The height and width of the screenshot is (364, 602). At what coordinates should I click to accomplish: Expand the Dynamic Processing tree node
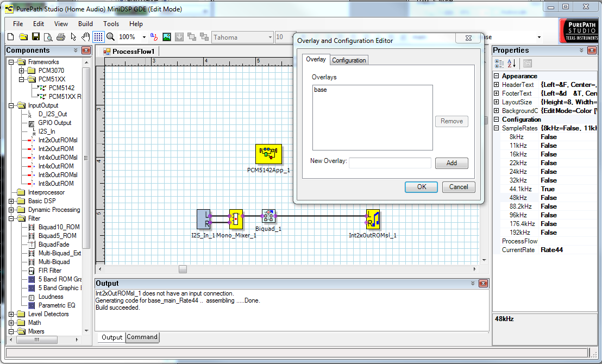11,210
